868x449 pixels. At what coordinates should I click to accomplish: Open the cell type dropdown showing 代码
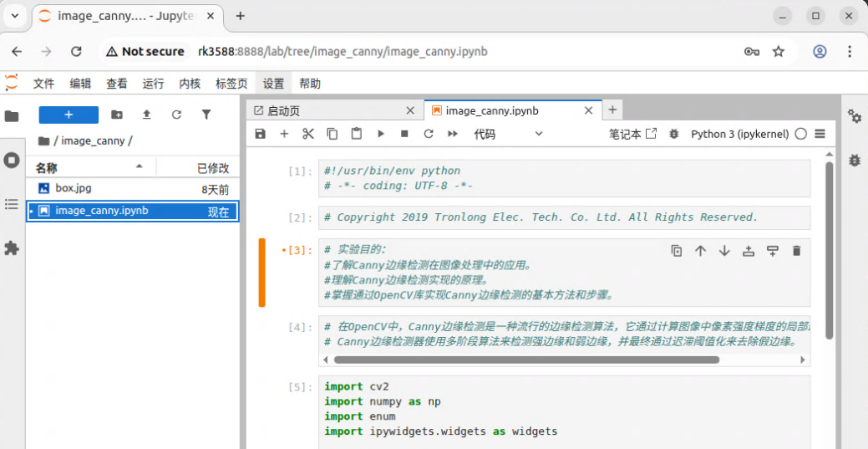coord(508,134)
